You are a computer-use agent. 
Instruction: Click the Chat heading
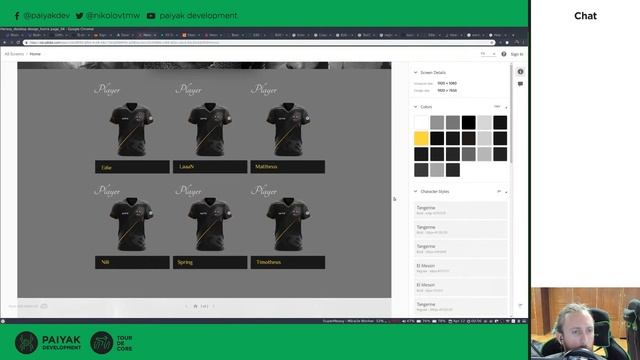coord(585,16)
